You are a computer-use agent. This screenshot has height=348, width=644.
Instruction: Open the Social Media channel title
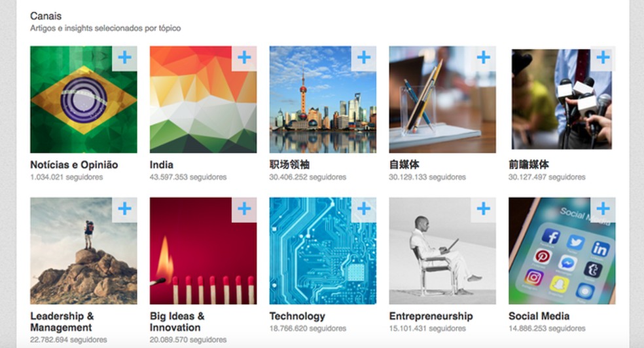coord(539,317)
